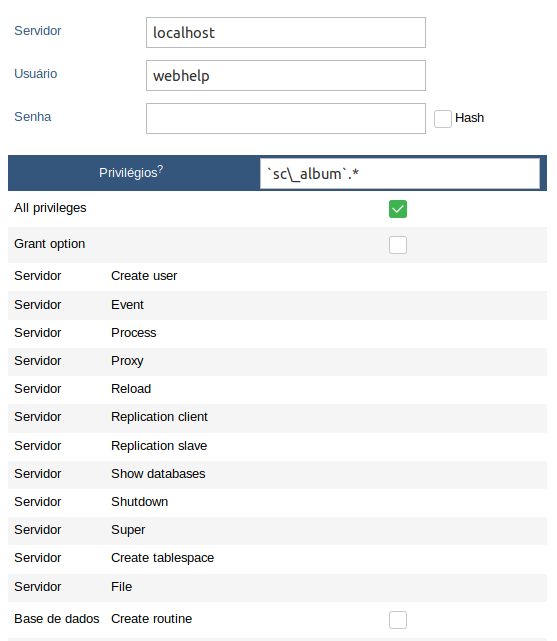Select the File privilege row
The image size is (557, 641).
click(x=277, y=587)
